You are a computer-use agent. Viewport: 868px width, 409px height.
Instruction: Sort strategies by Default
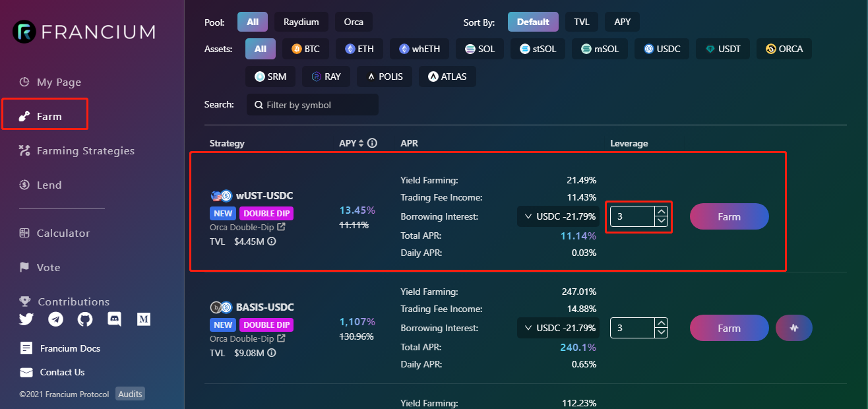[x=533, y=22]
